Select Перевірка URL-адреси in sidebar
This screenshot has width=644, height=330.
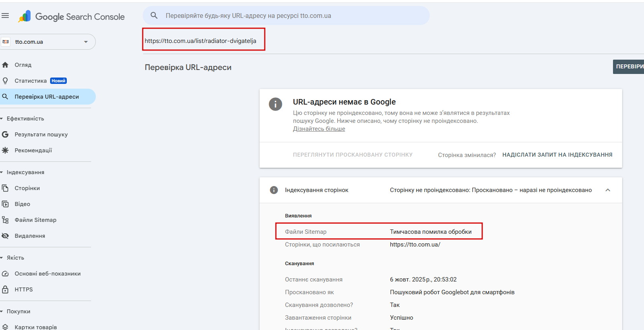48,97
